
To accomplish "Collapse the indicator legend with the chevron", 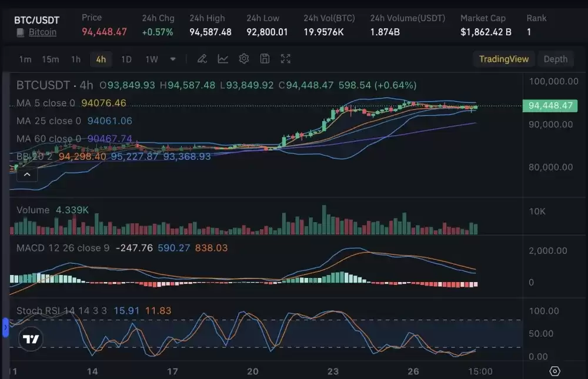I will pos(27,174).
